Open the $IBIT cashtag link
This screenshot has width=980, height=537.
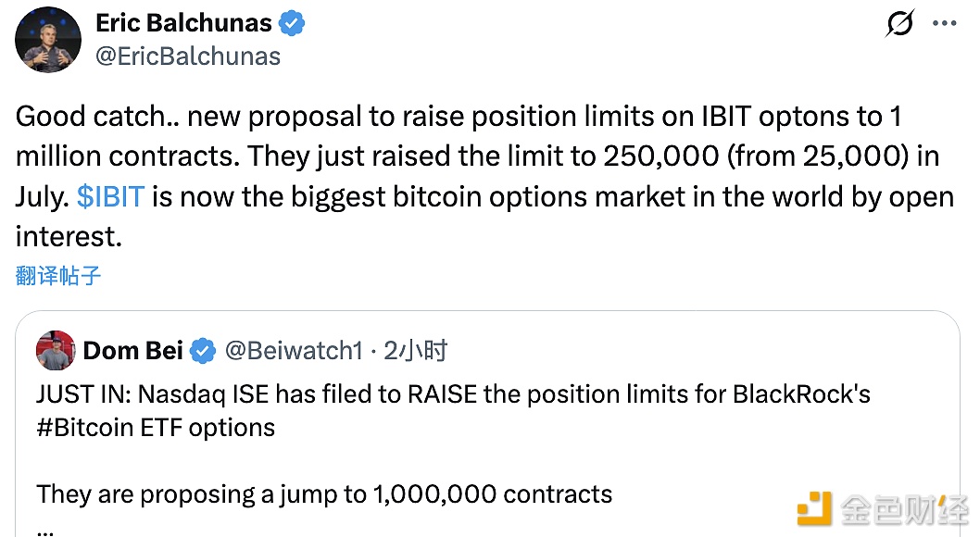112,197
